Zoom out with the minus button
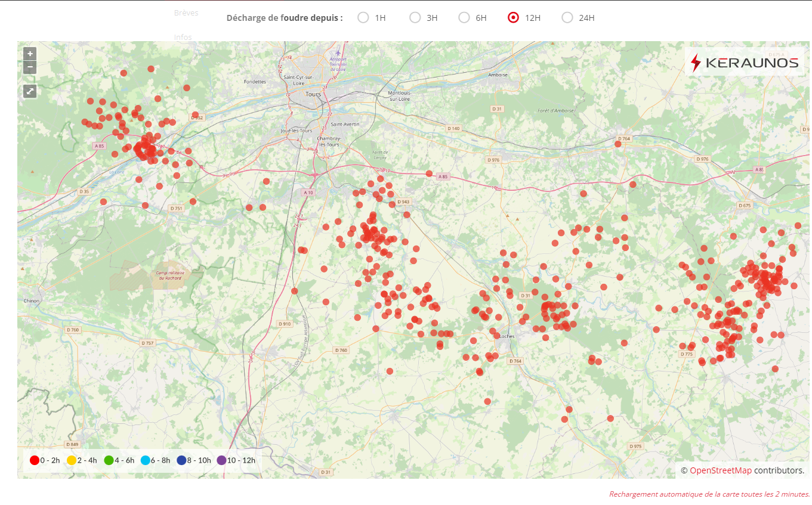This screenshot has width=812, height=505. coord(30,67)
